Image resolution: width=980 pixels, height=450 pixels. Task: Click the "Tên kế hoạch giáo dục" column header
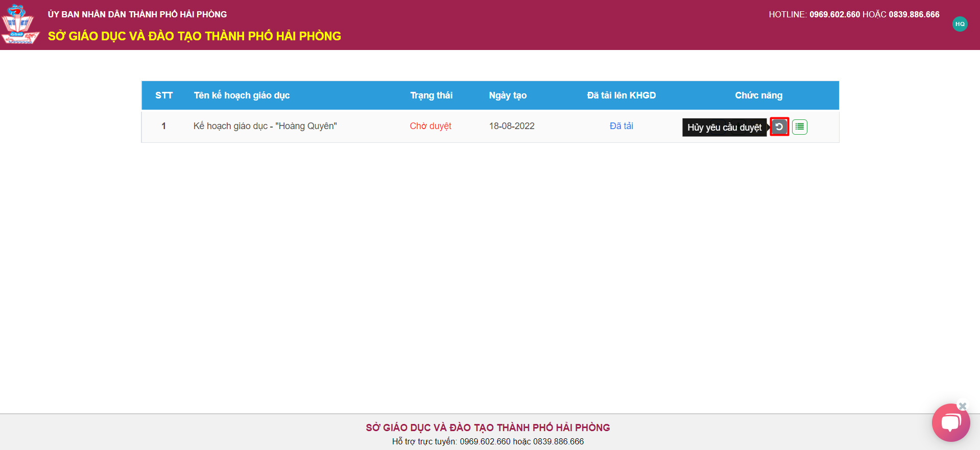[242, 95]
